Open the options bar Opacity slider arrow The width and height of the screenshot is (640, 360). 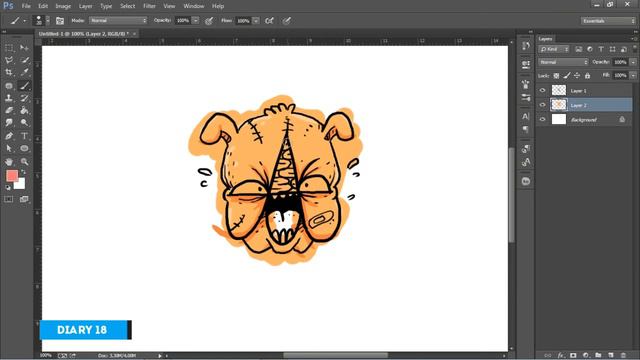(196, 20)
